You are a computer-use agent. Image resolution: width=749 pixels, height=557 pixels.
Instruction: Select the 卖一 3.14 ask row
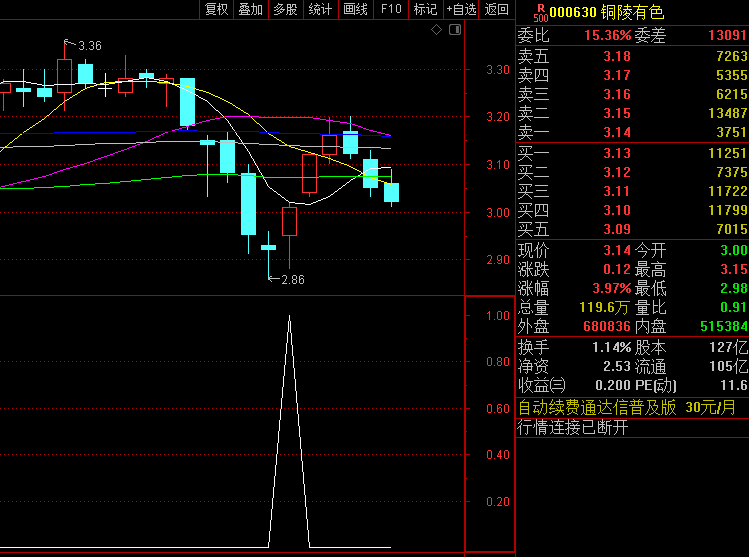tap(632, 132)
